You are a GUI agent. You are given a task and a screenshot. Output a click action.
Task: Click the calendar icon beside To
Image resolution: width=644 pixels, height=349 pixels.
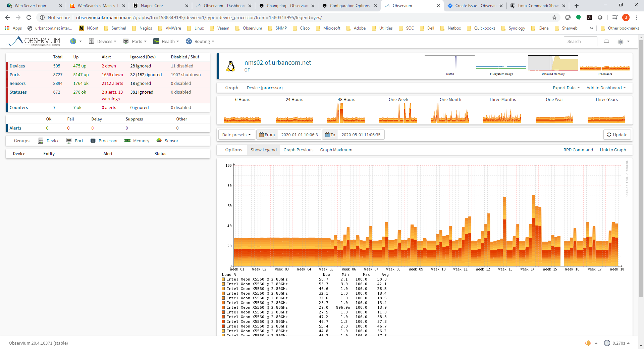point(327,135)
